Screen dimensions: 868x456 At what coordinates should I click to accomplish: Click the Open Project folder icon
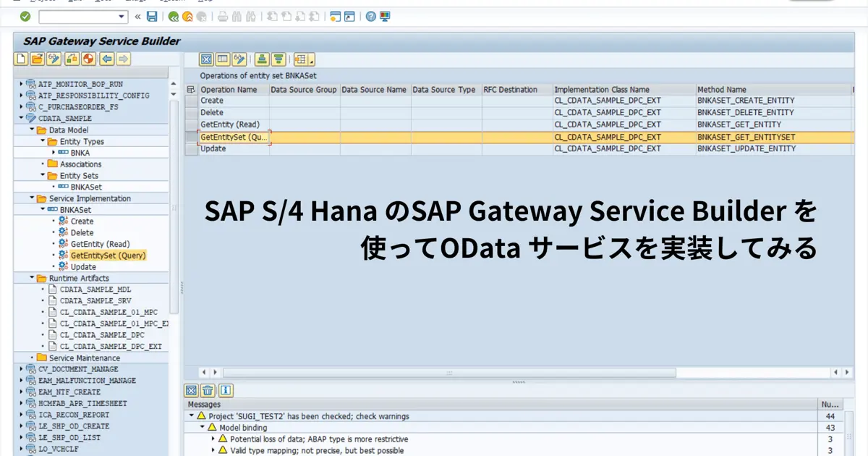(38, 59)
